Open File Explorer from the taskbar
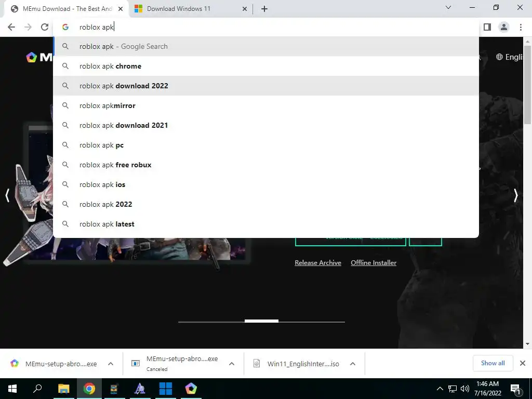This screenshot has width=532, height=399. [x=63, y=389]
